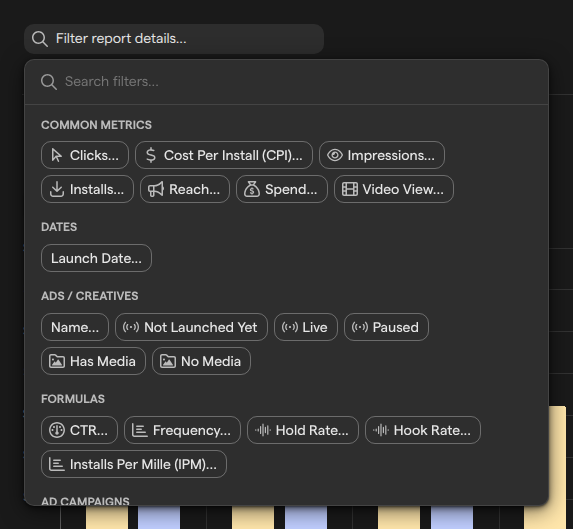Choose the CTR formula filter
The height and width of the screenshot is (529, 573).
click(x=79, y=430)
